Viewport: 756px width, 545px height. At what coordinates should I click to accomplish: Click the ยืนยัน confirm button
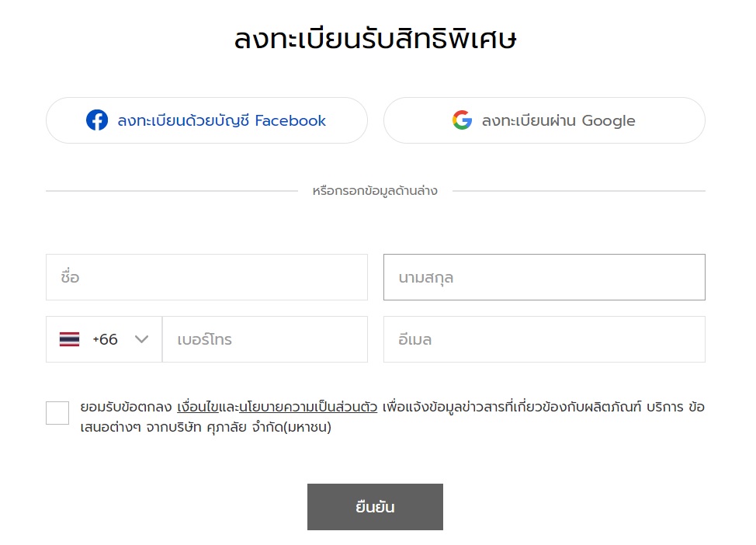(375, 507)
